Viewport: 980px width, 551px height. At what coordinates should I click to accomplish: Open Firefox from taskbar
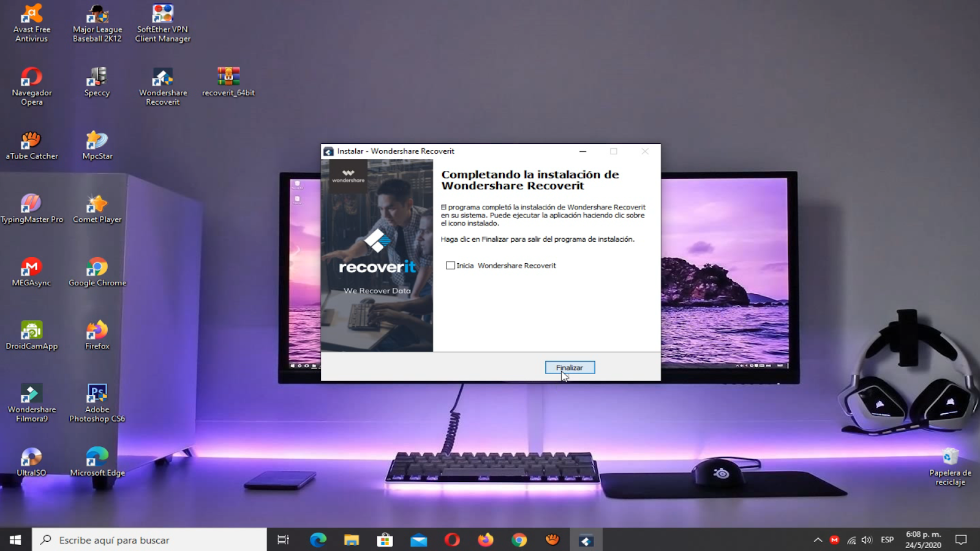486,540
